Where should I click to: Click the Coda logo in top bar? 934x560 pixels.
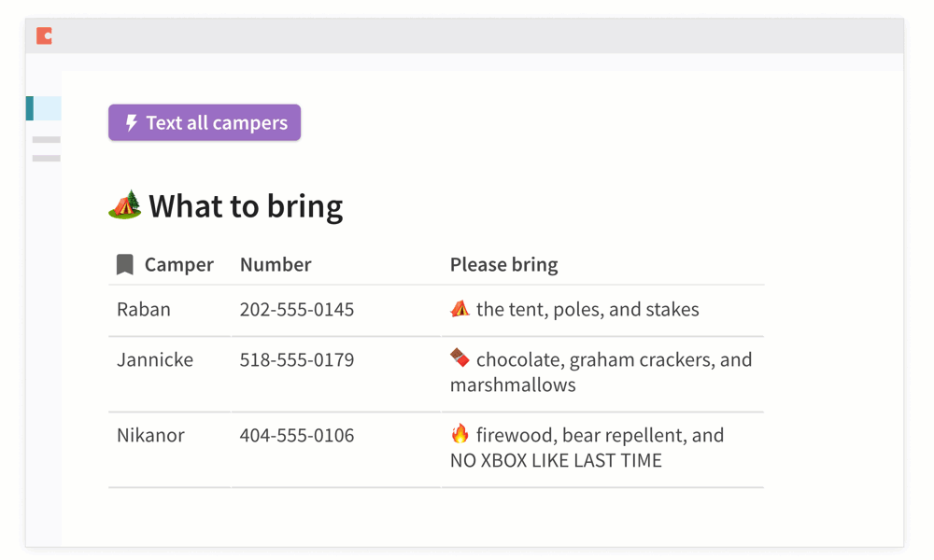tap(44, 36)
